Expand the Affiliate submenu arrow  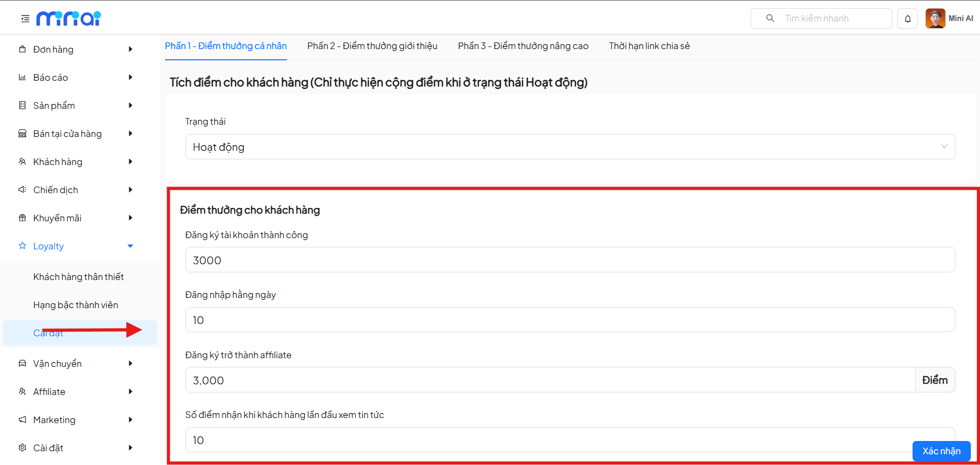[x=130, y=392]
